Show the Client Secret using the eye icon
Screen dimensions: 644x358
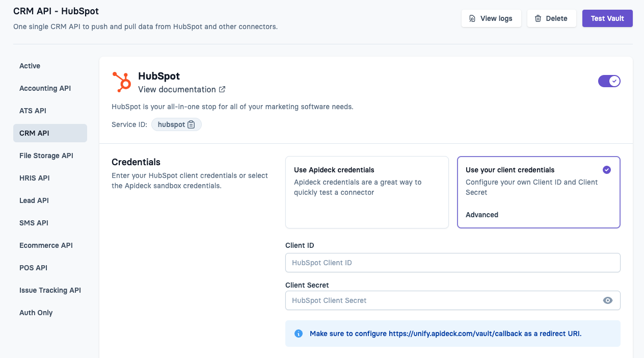(607, 300)
